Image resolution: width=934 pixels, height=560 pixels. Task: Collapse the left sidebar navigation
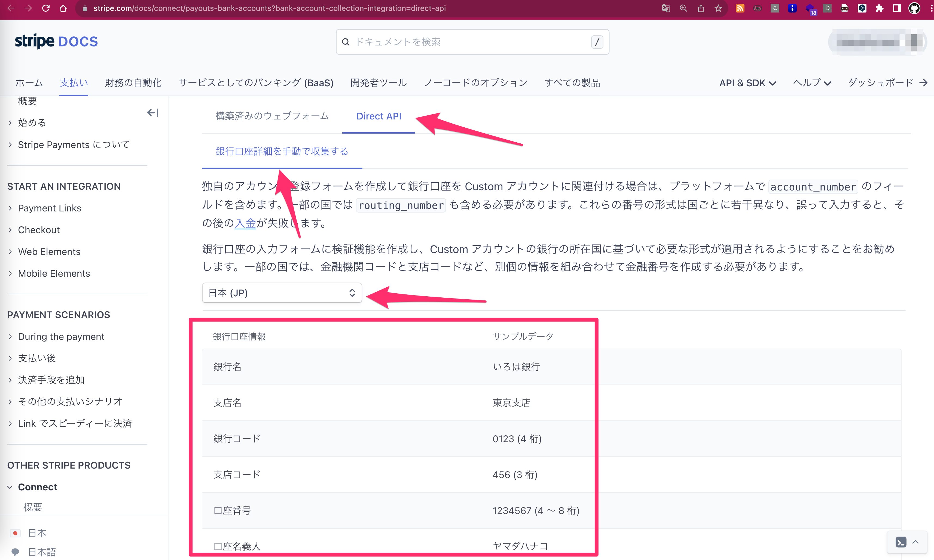(152, 112)
